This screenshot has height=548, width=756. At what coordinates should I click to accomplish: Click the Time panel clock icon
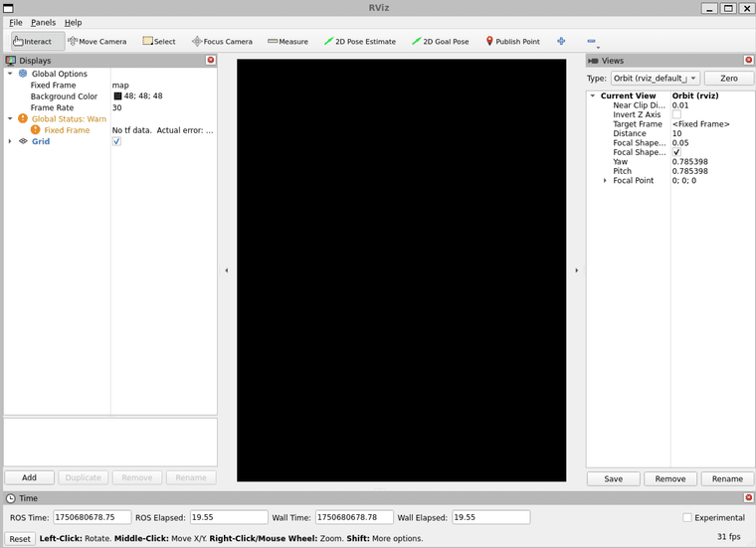tap(11, 498)
